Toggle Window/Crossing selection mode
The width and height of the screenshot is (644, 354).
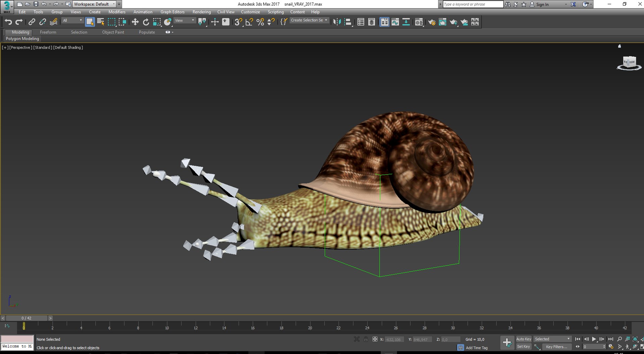click(122, 22)
